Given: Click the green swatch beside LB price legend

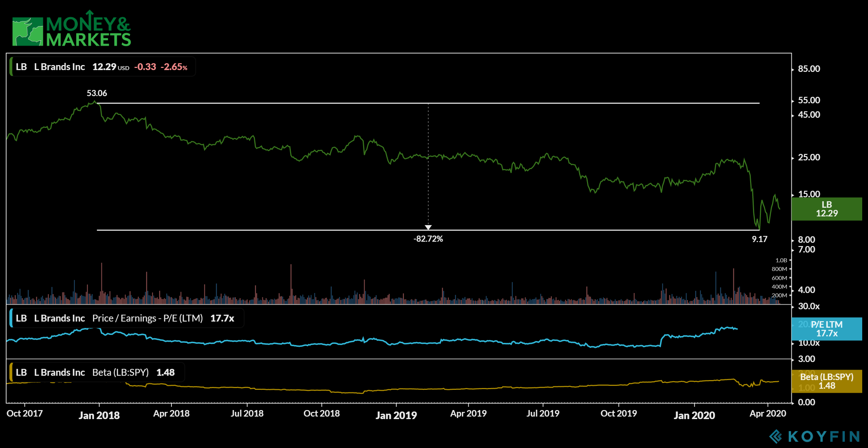Looking at the screenshot, I should [x=11, y=66].
